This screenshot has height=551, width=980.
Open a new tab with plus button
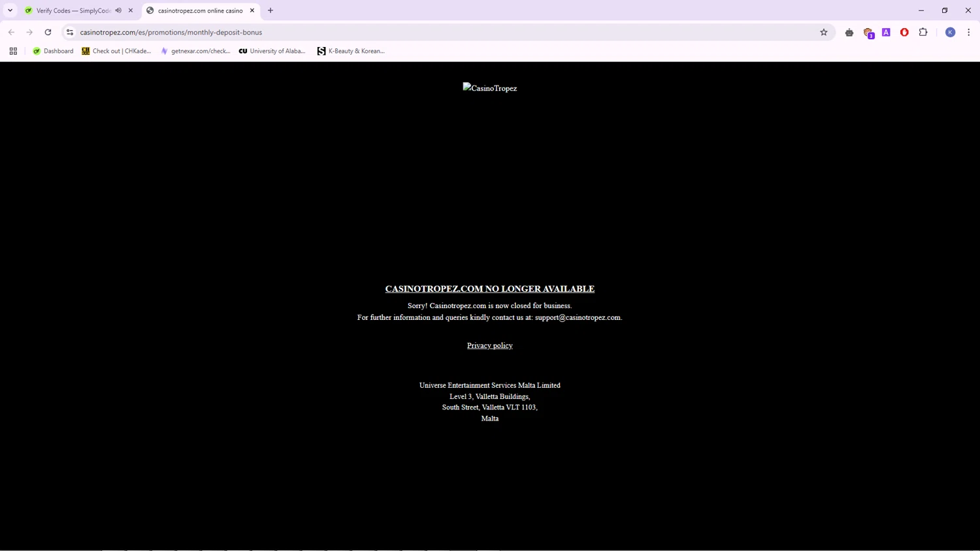(270, 10)
